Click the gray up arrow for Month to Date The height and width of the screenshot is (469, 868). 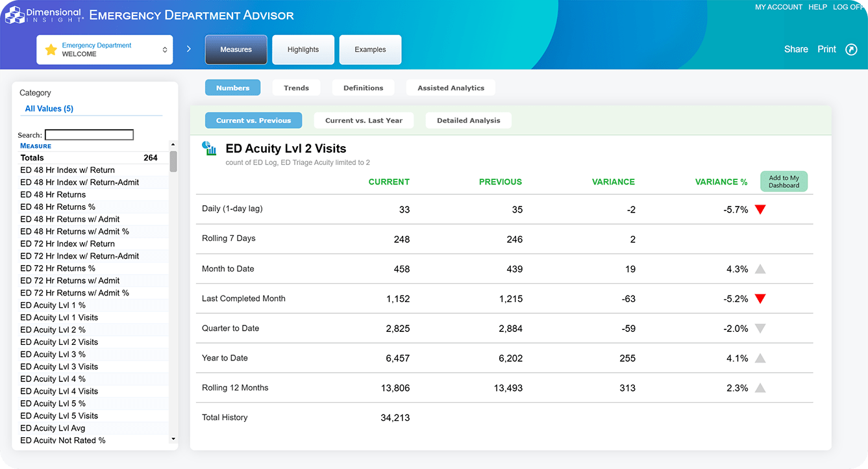760,269
